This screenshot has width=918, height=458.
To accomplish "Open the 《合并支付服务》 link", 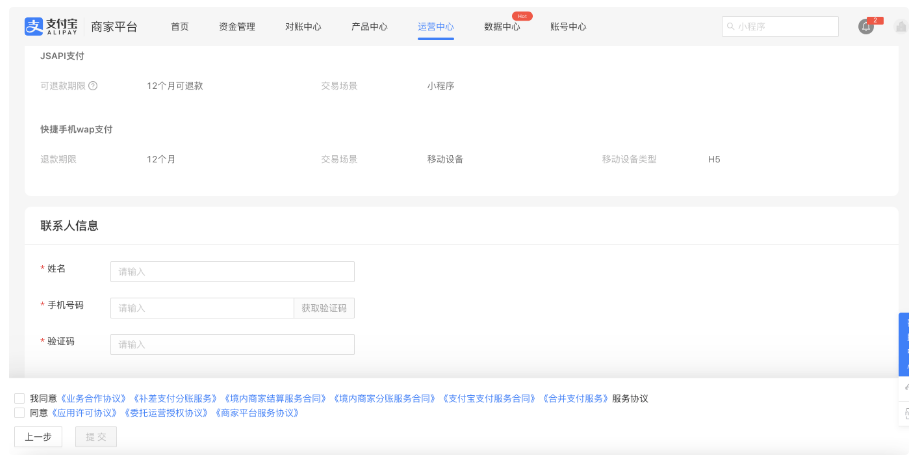I will [576, 398].
